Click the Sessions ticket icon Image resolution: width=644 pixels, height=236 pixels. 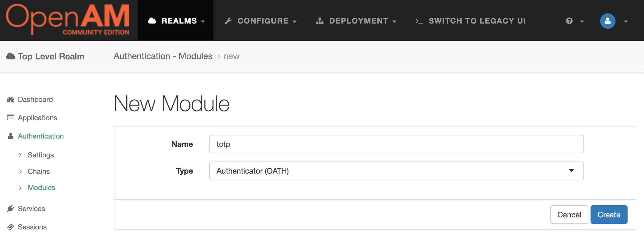11,227
